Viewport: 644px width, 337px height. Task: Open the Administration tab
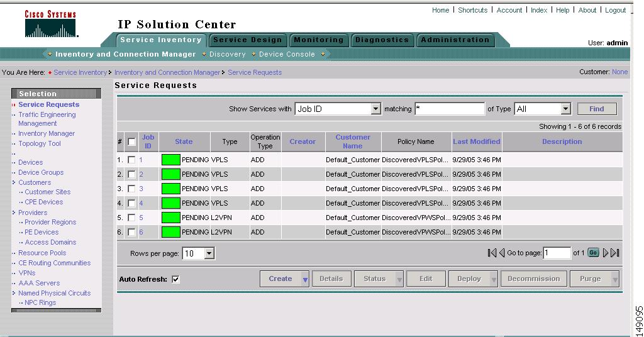click(x=455, y=40)
